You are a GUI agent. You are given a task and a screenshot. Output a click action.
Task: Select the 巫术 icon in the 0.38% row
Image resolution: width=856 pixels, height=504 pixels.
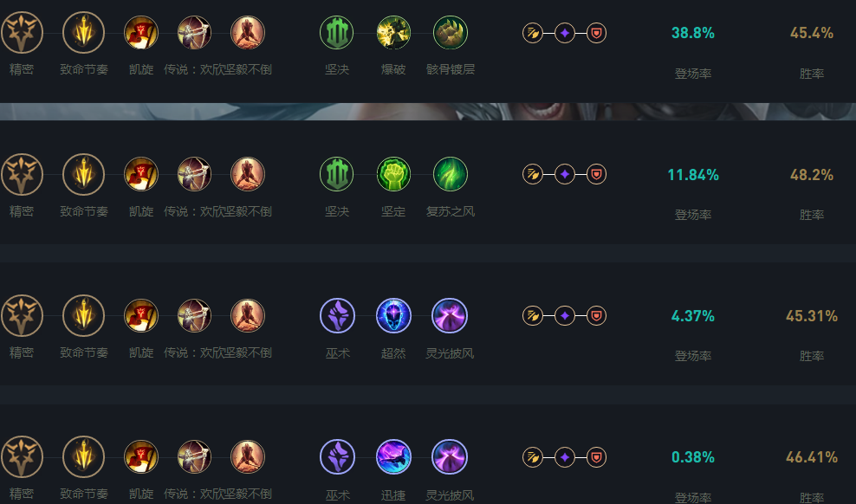[x=337, y=457]
